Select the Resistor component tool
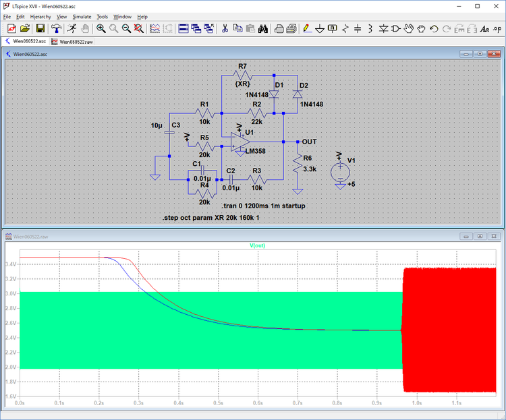506x420 pixels. click(x=345, y=28)
